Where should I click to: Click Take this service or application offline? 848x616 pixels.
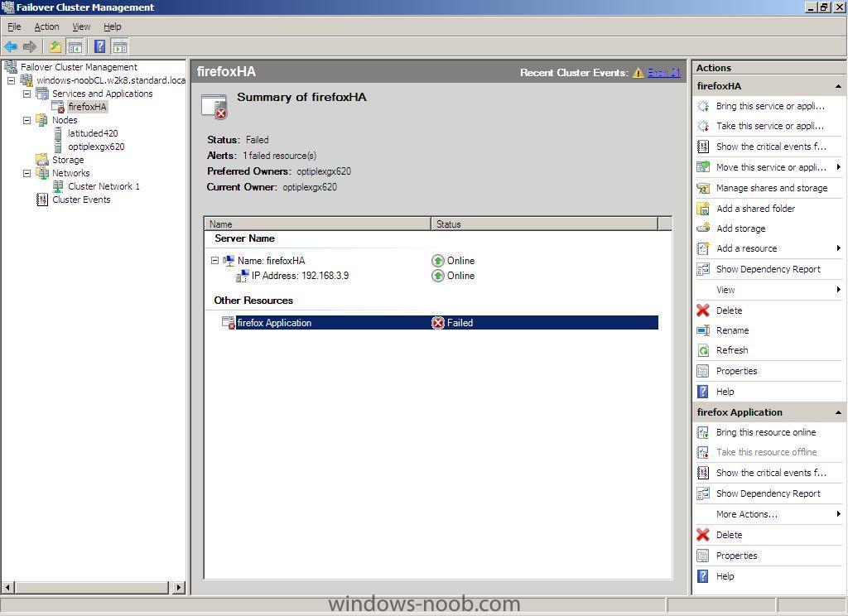(x=770, y=126)
